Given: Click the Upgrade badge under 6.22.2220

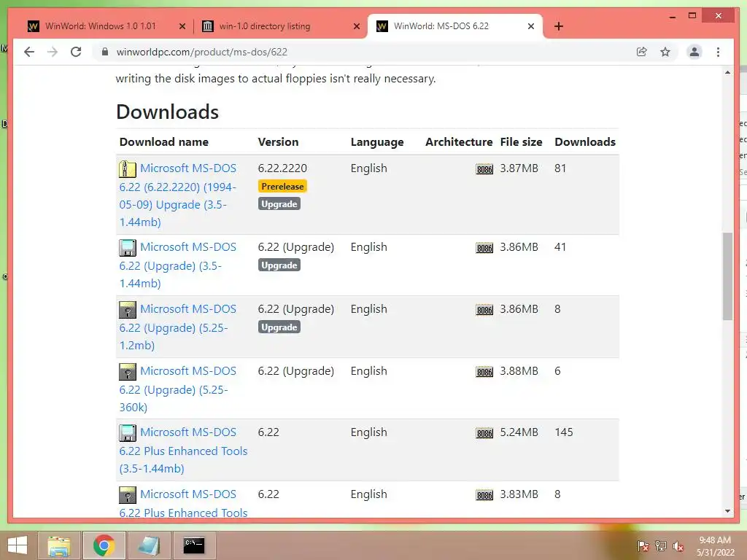Looking at the screenshot, I should coord(279,204).
